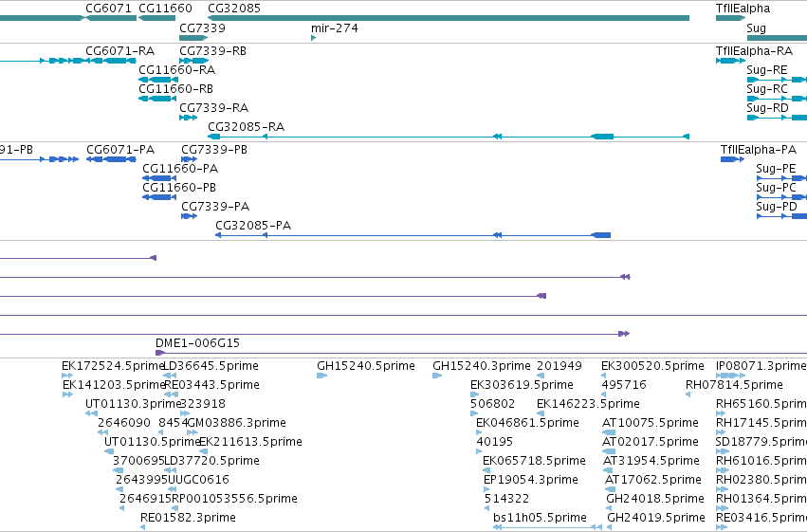The image size is (807, 532).
Task: Click the CG32085 gene bar
Action: click(x=449, y=18)
